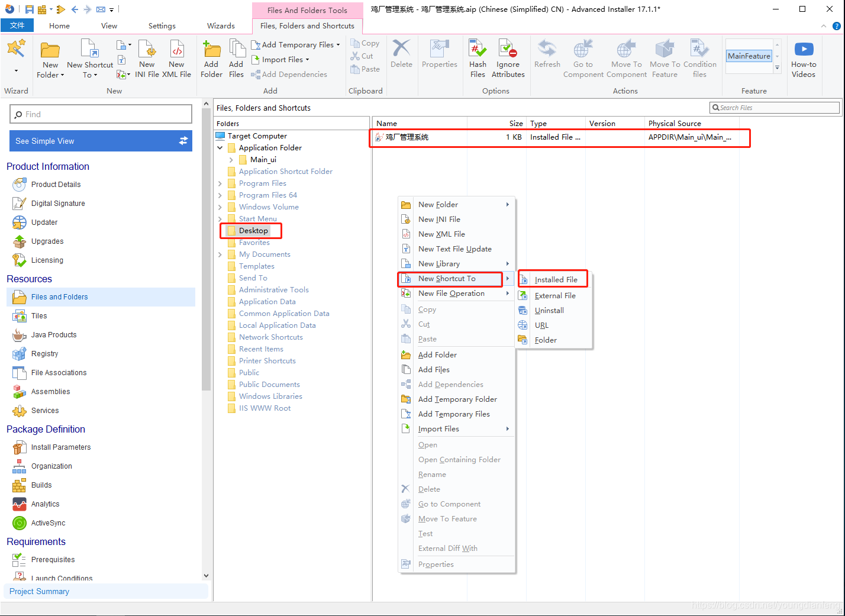Open Add Temporary Files dropdown arrow
This screenshot has width=845, height=616.
coord(338,45)
